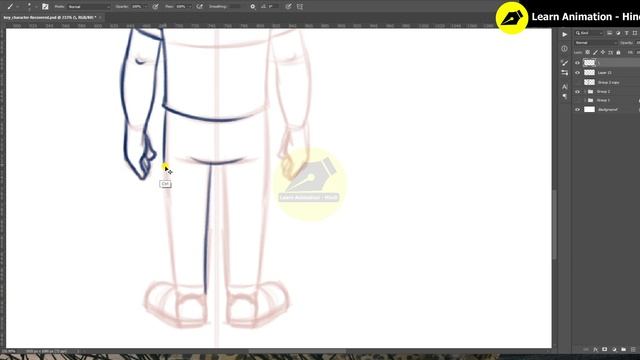640x360 pixels.
Task: Open smoothing options gear icon
Action: pyautogui.click(x=253, y=7)
